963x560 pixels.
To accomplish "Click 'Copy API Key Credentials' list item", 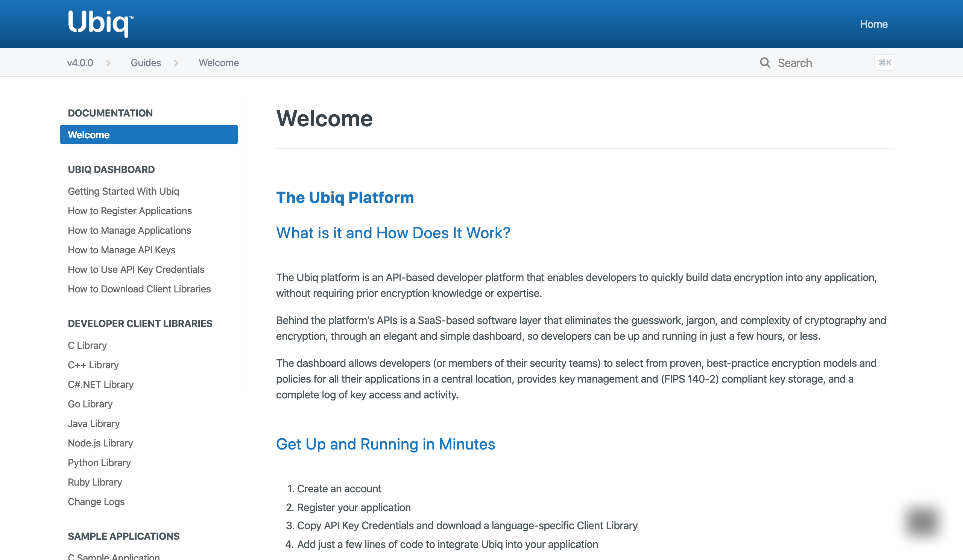I will click(467, 526).
